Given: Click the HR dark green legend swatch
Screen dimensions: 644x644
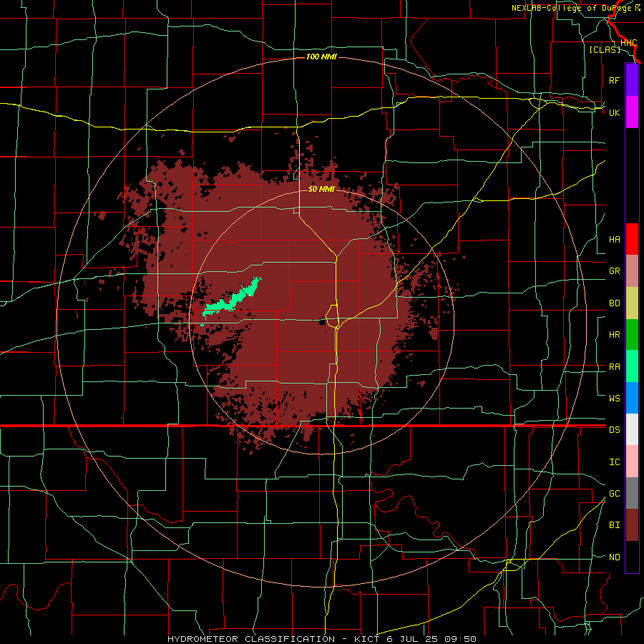Looking at the screenshot, I should pyautogui.click(x=632, y=335).
